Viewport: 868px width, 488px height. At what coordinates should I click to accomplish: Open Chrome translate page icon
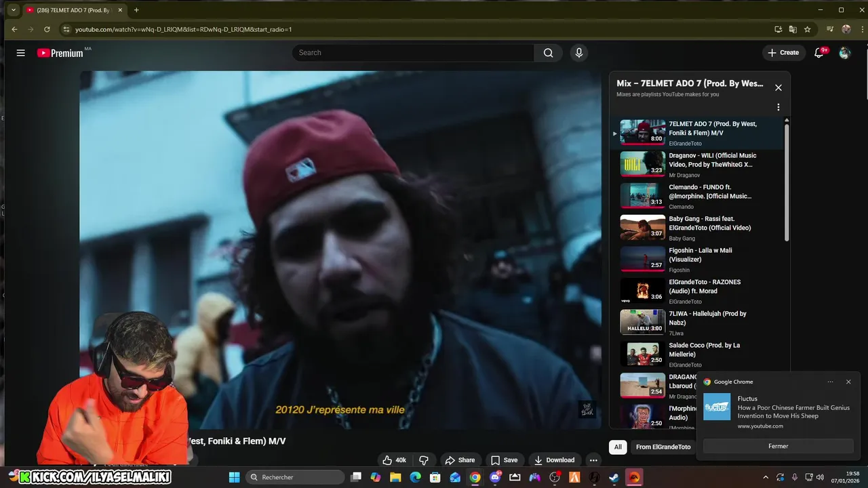pyautogui.click(x=793, y=29)
